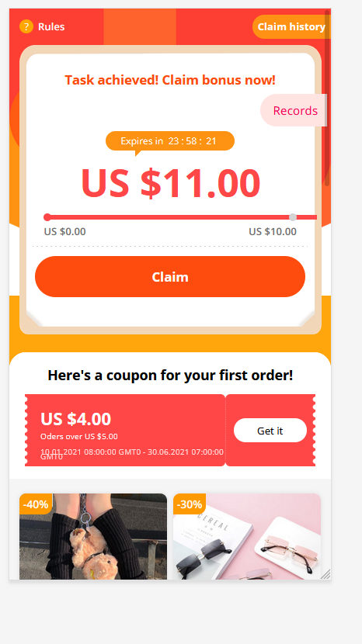Click the expiry countdown timer badge
This screenshot has width=362, height=644.
tap(170, 141)
